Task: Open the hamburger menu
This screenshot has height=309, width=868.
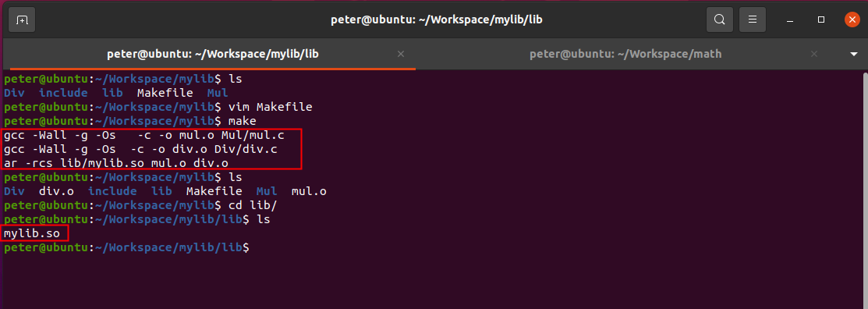Action: [753, 20]
